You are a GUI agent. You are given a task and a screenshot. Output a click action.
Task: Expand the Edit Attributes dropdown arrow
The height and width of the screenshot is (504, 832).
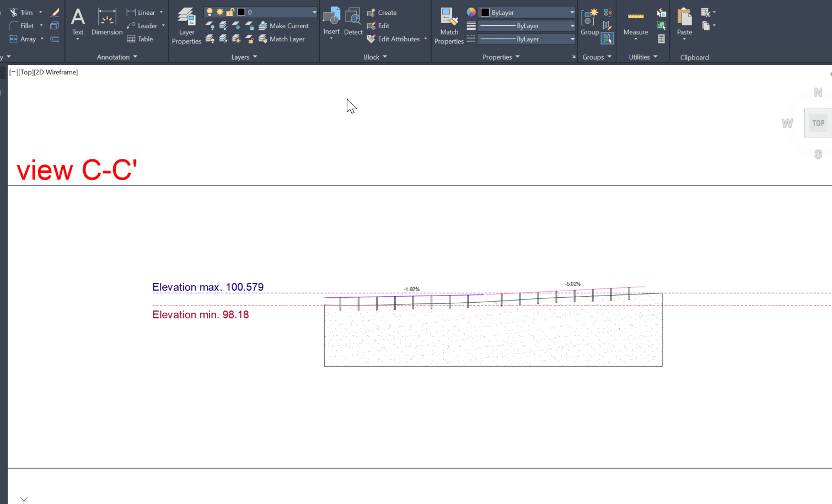pos(426,39)
